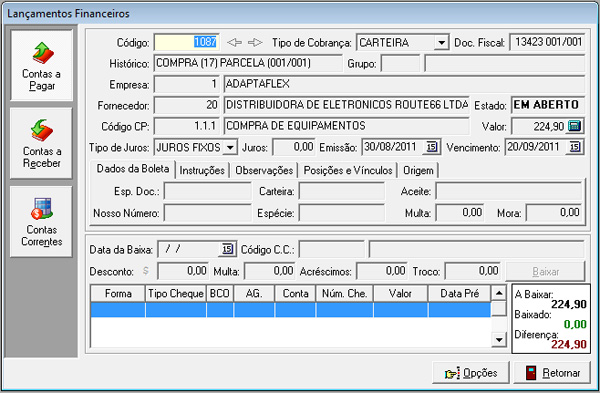Click the Doc. Fiscal field

point(548,42)
